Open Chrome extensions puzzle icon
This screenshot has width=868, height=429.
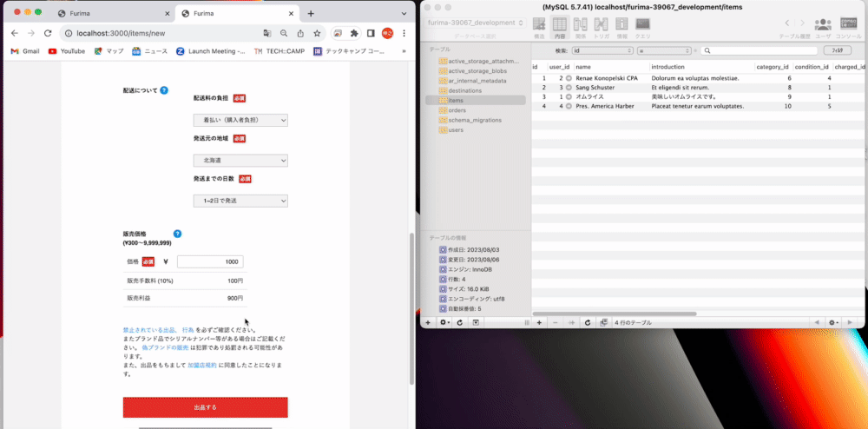click(x=354, y=33)
